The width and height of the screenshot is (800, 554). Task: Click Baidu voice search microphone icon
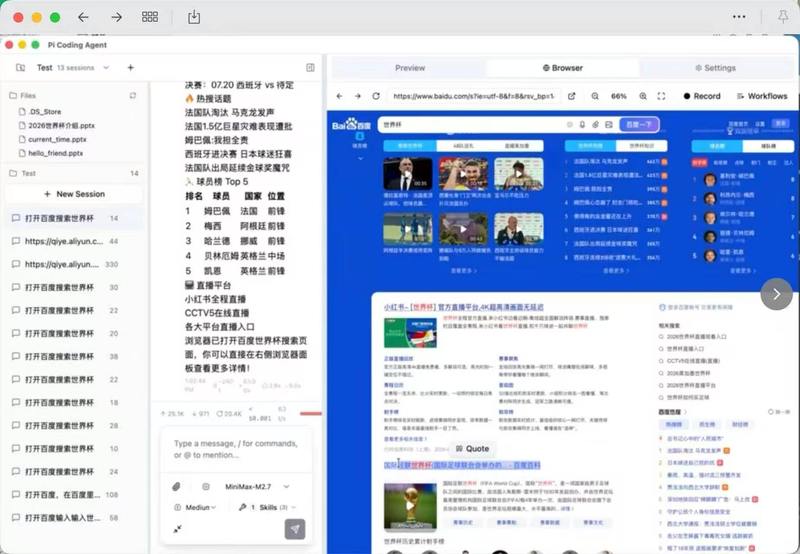[582, 124]
